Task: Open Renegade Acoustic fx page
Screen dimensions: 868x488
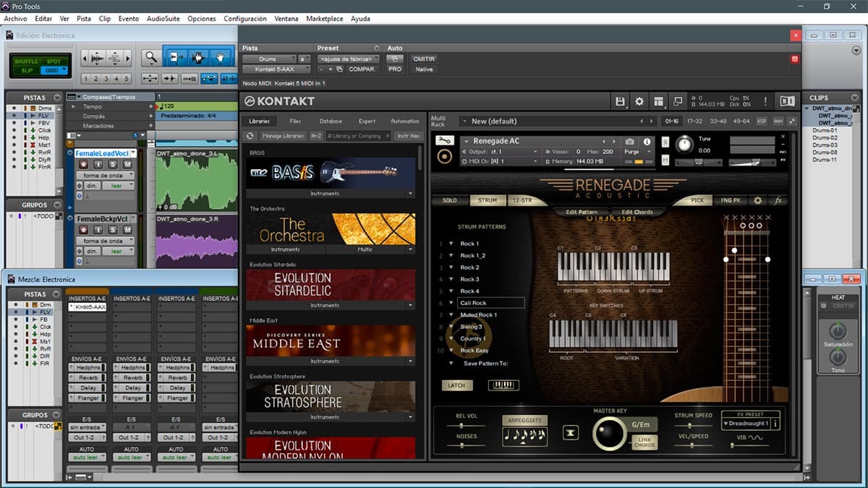Action: click(x=778, y=200)
